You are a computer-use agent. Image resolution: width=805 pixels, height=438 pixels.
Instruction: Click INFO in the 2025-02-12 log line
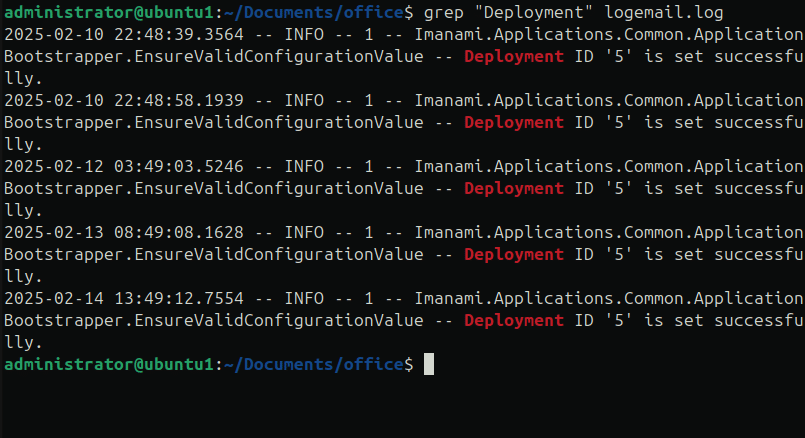(304, 166)
